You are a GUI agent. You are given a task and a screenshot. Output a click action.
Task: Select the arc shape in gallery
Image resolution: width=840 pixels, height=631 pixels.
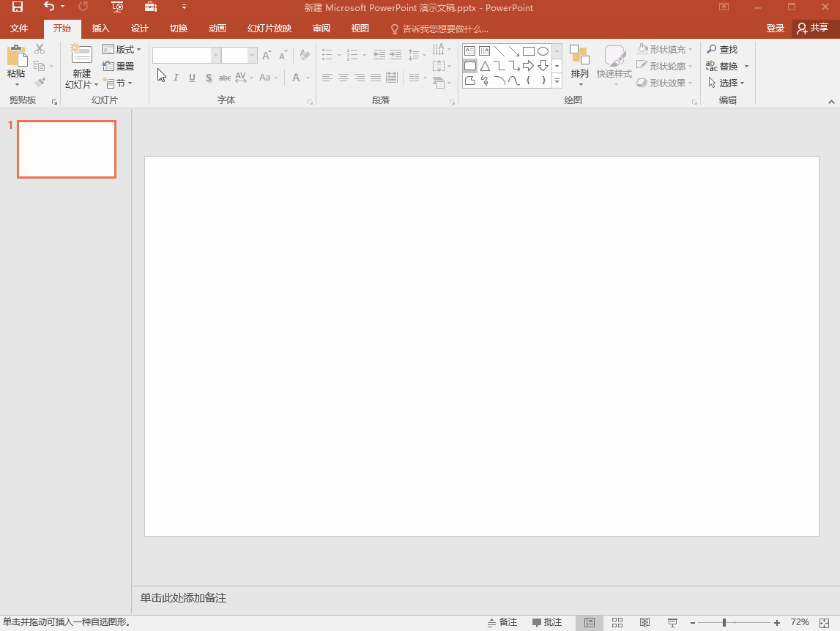pos(499,81)
